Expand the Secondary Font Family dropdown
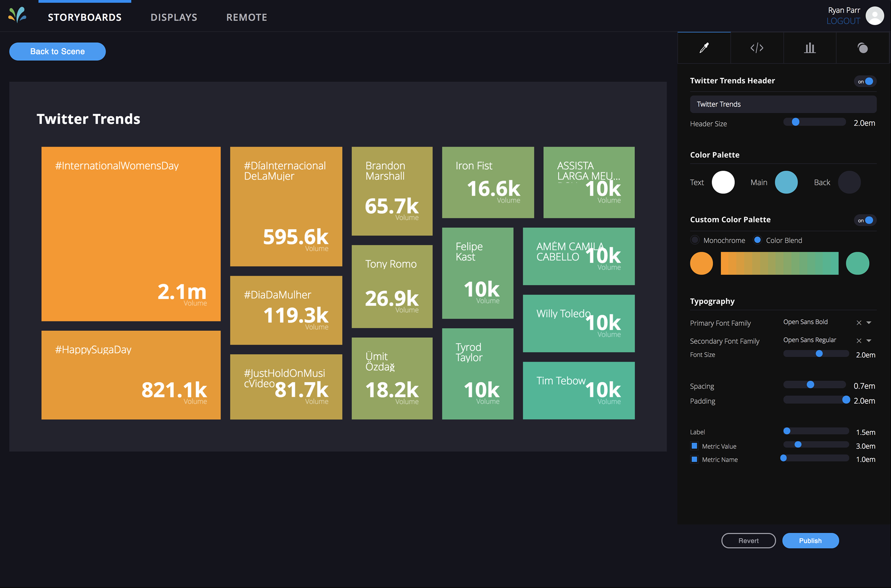891x588 pixels. pos(869,341)
